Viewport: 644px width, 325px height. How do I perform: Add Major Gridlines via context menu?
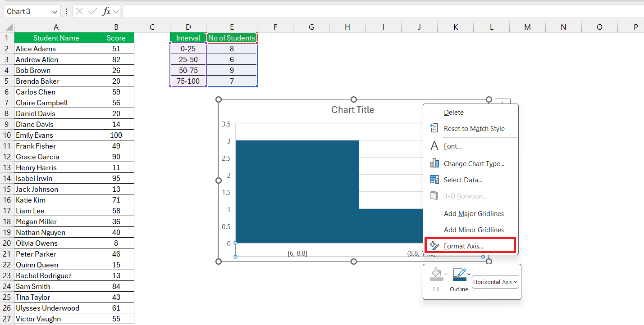[x=470, y=214]
